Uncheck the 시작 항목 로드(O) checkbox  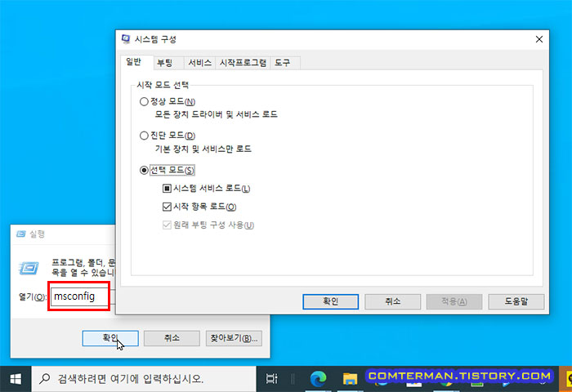(167, 207)
